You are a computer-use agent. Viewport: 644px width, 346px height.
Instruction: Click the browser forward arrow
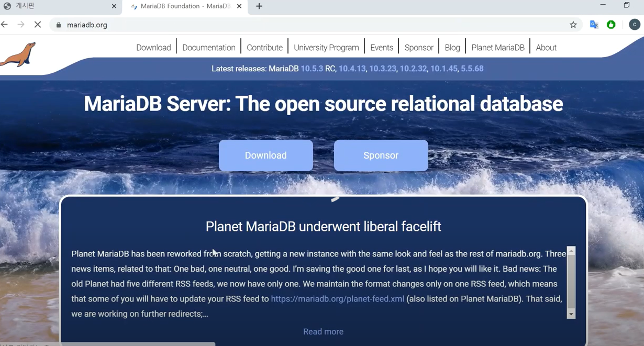pos(21,25)
